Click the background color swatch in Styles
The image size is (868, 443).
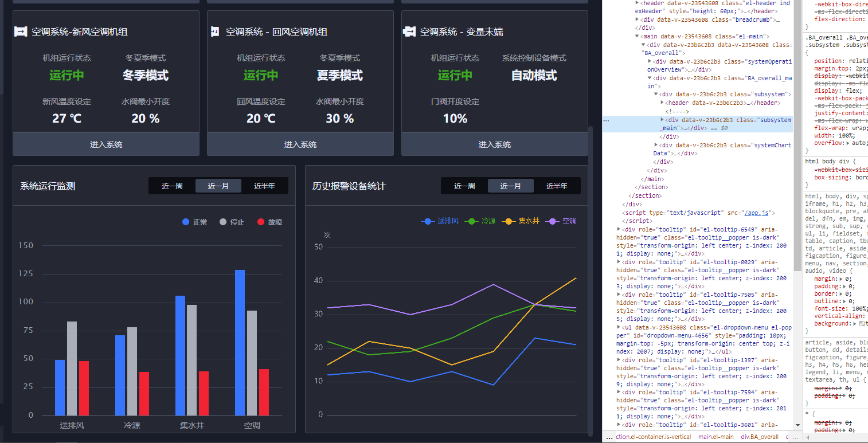[x=862, y=324]
